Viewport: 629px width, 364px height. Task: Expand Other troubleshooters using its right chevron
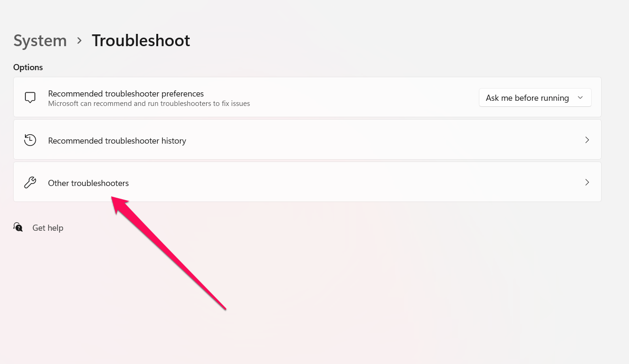click(x=587, y=182)
